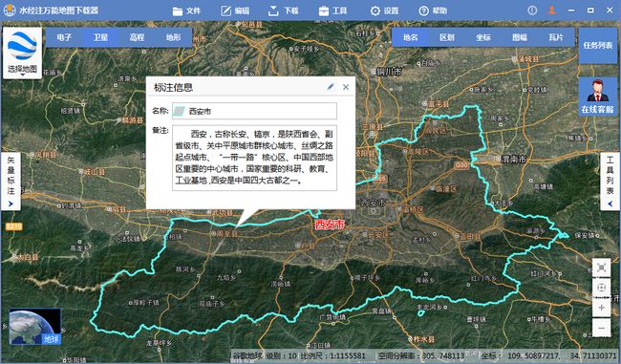Click the 地球 globe thumbnail

[35, 327]
